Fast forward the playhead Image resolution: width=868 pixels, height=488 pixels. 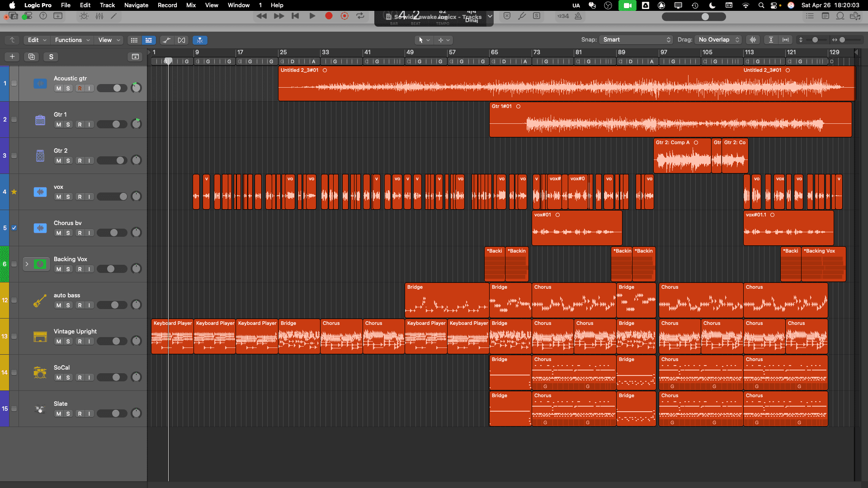[x=279, y=16]
